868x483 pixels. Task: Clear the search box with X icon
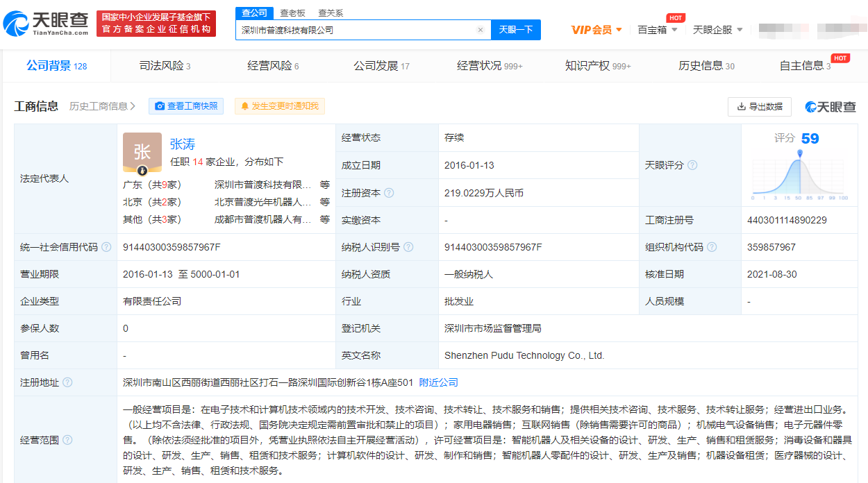[x=480, y=30]
